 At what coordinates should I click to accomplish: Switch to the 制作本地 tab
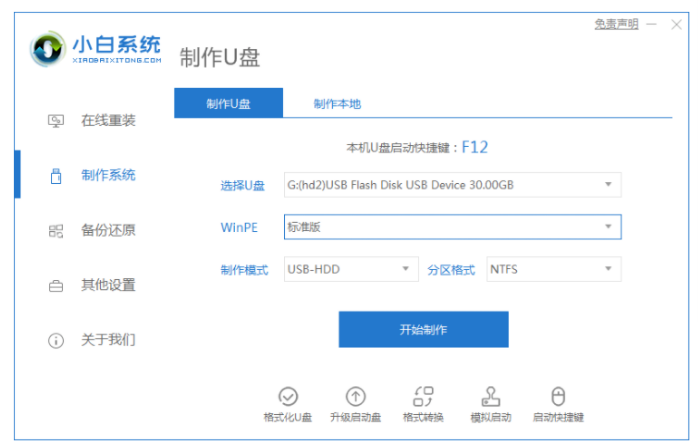(x=337, y=104)
